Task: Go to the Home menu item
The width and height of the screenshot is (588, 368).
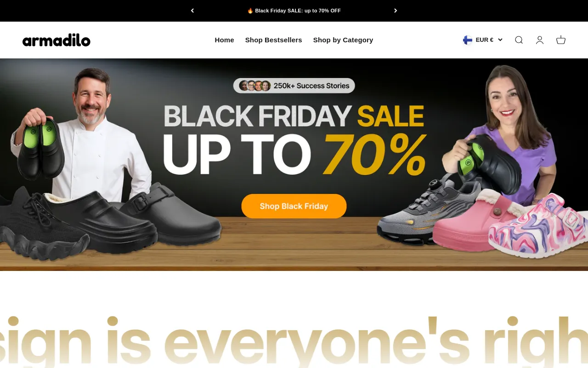Action: [224, 40]
